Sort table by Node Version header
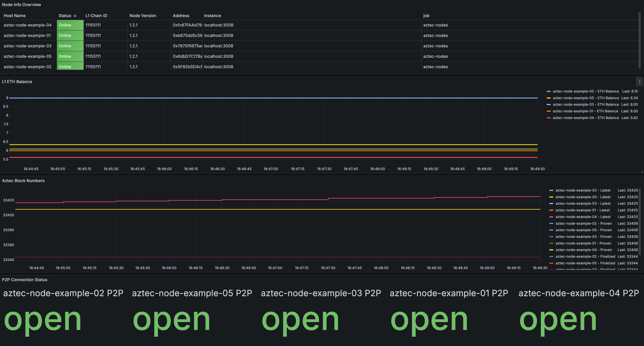This screenshot has width=644, height=346. 143,15
